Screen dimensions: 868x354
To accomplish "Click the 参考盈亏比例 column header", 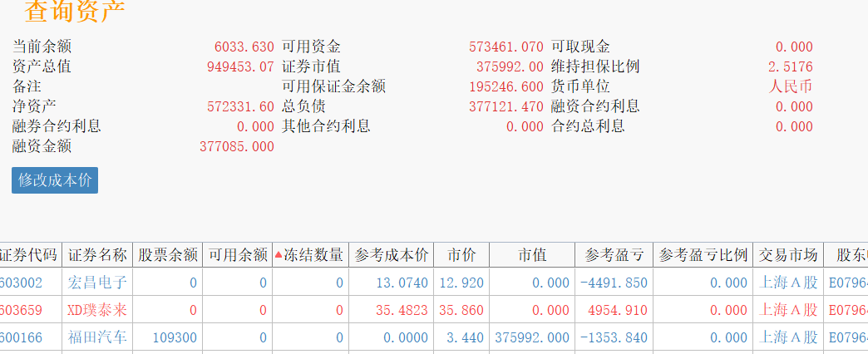I will point(703,255).
